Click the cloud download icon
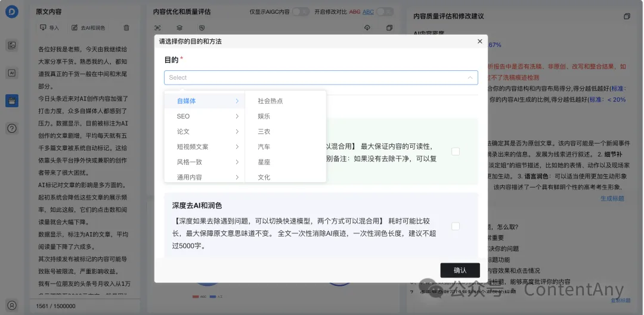Screen dimensions: 644x315 [x=367, y=27]
